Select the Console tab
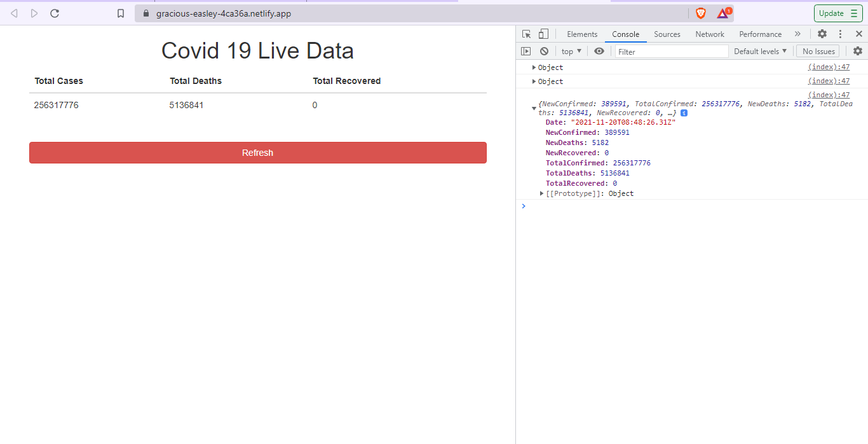 (626, 34)
